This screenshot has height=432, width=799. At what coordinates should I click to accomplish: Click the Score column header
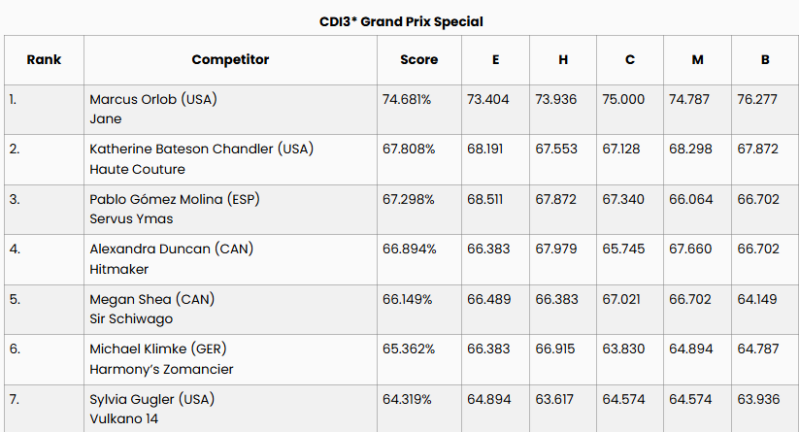click(x=418, y=60)
